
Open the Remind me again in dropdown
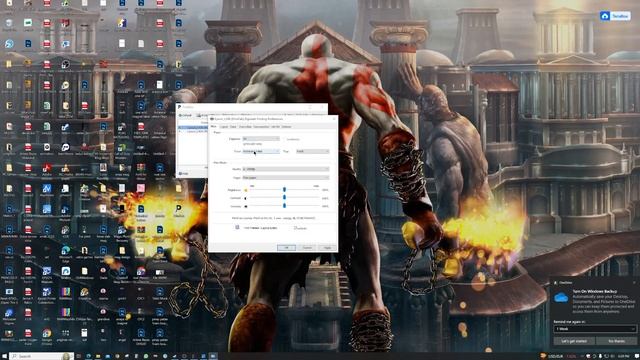click(x=595, y=329)
